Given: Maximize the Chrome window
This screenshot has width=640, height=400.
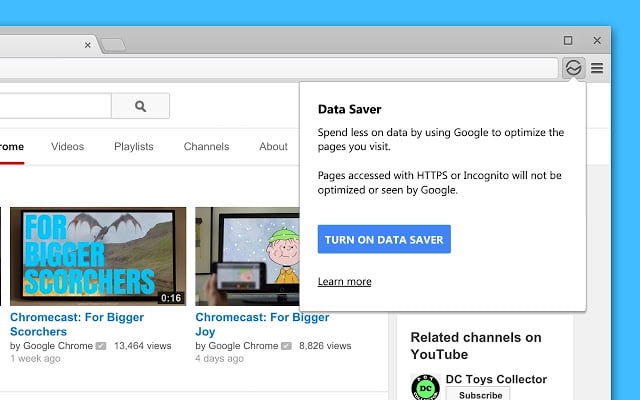Looking at the screenshot, I should click(568, 41).
